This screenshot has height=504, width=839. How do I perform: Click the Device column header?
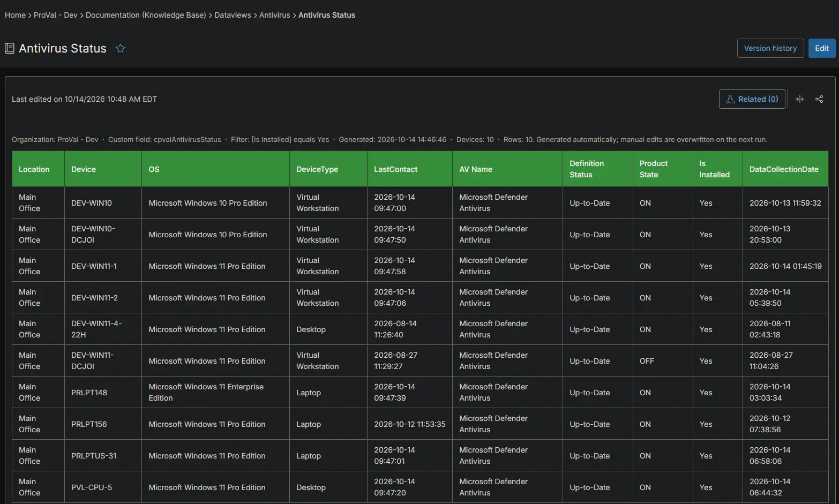point(103,169)
